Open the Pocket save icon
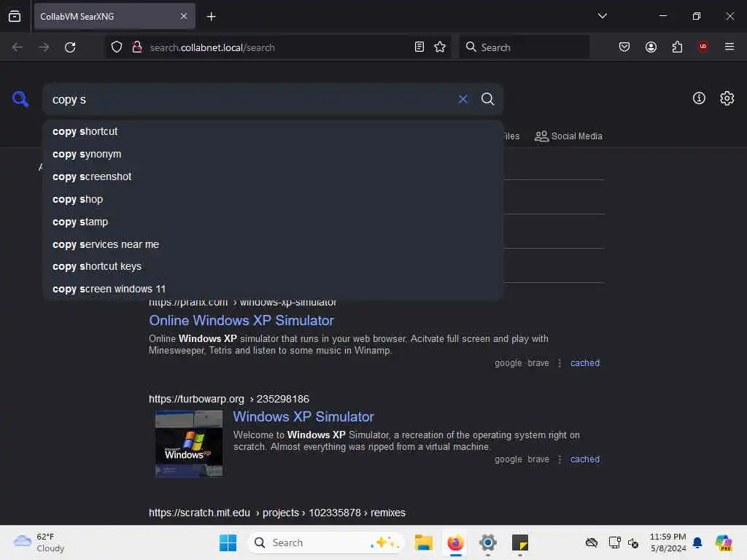Image resolution: width=747 pixels, height=560 pixels. click(624, 47)
